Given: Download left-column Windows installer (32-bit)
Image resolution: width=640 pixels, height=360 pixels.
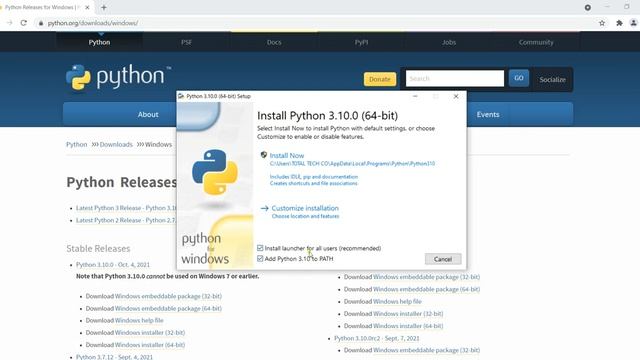Looking at the screenshot, I should point(150,333).
